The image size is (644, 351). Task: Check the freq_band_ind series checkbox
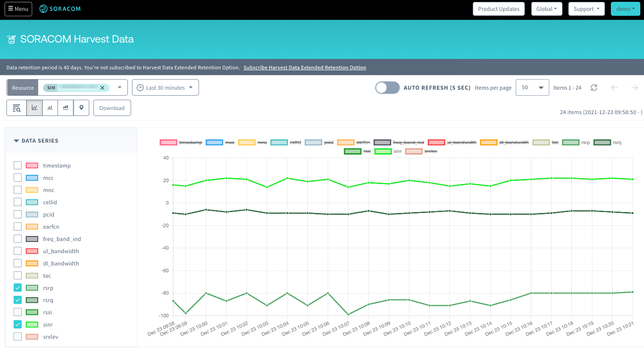[x=17, y=239]
